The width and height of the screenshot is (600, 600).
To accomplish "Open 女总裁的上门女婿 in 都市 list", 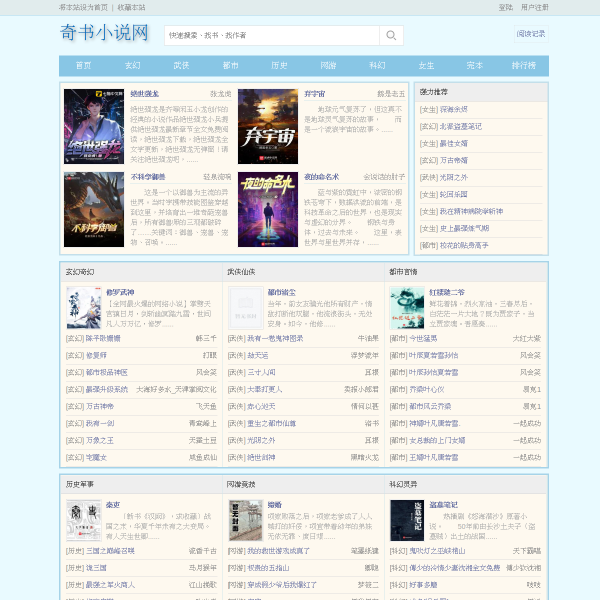I will (x=437, y=440).
